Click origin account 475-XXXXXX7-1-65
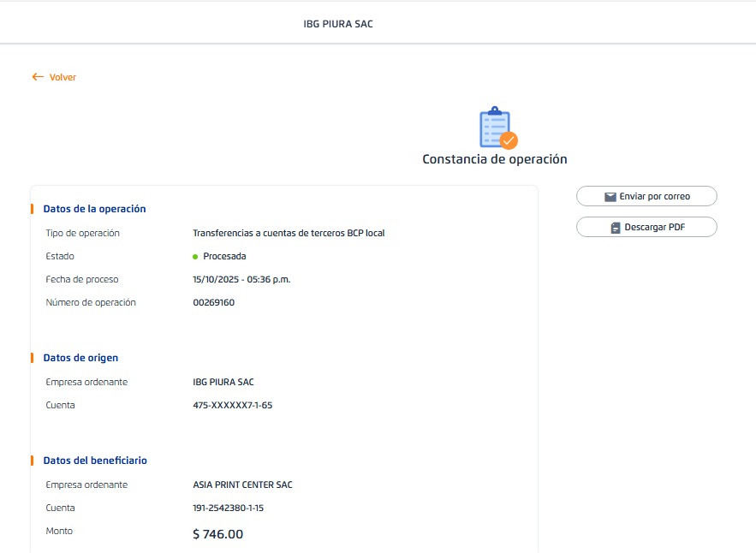Viewport: 756px width, 553px height. coord(233,405)
